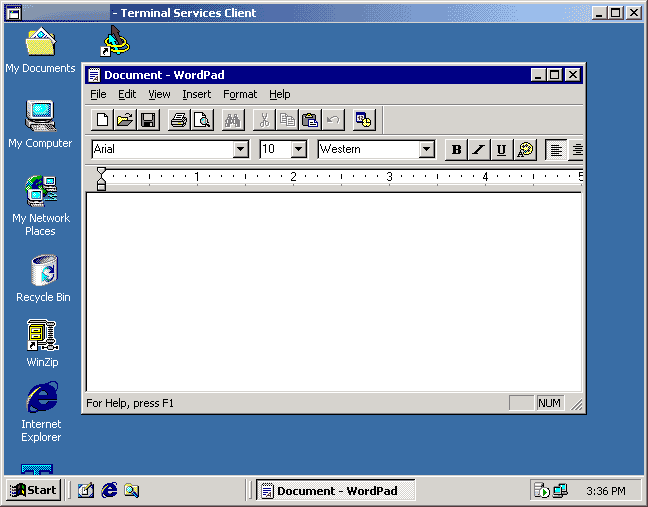Image resolution: width=648 pixels, height=507 pixels.
Task: Create a new document with the New icon
Action: [102, 120]
